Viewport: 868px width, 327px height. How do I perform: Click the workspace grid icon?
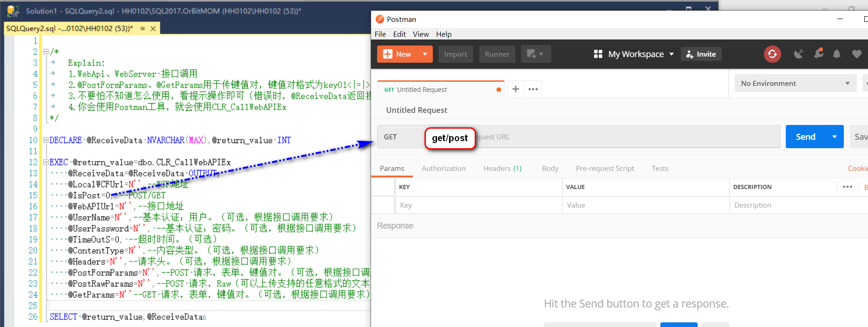click(598, 54)
